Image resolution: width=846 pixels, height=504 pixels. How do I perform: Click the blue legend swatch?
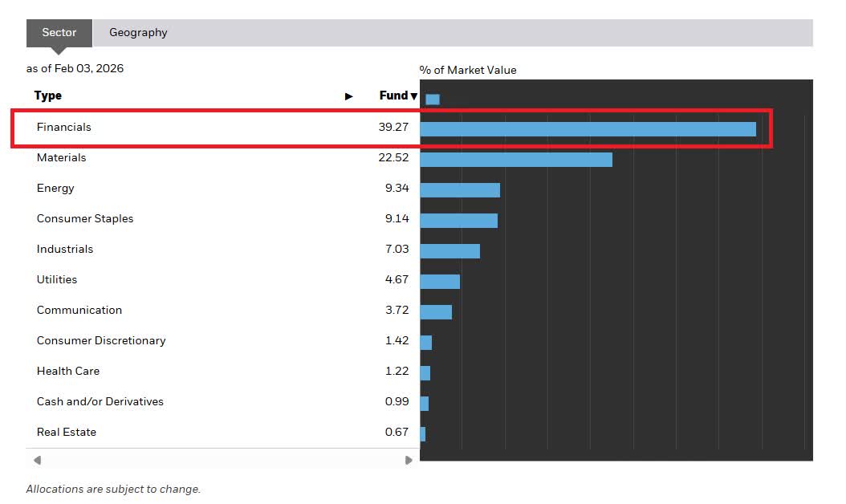[433, 100]
